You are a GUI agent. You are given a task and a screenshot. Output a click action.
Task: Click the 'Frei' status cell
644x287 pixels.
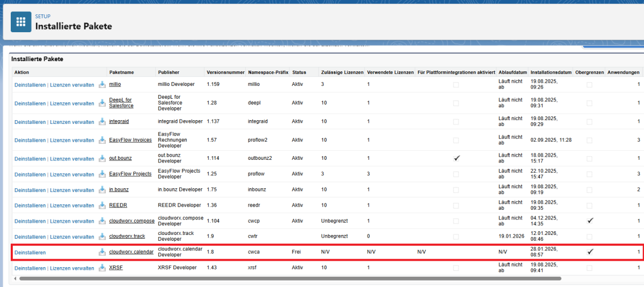(x=296, y=252)
